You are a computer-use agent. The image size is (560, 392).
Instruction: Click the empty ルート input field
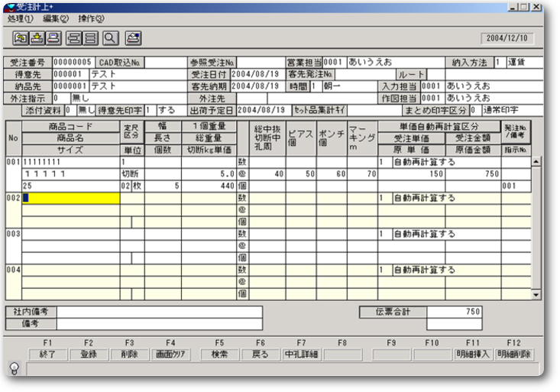click(435, 74)
